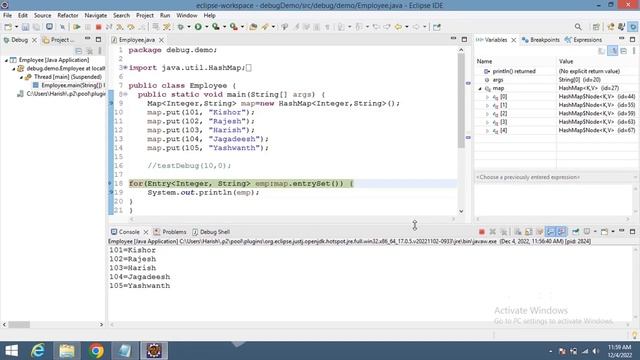The image size is (640, 360).
Task: Click the Search magnifier icon in toolbar
Action: point(578,27)
